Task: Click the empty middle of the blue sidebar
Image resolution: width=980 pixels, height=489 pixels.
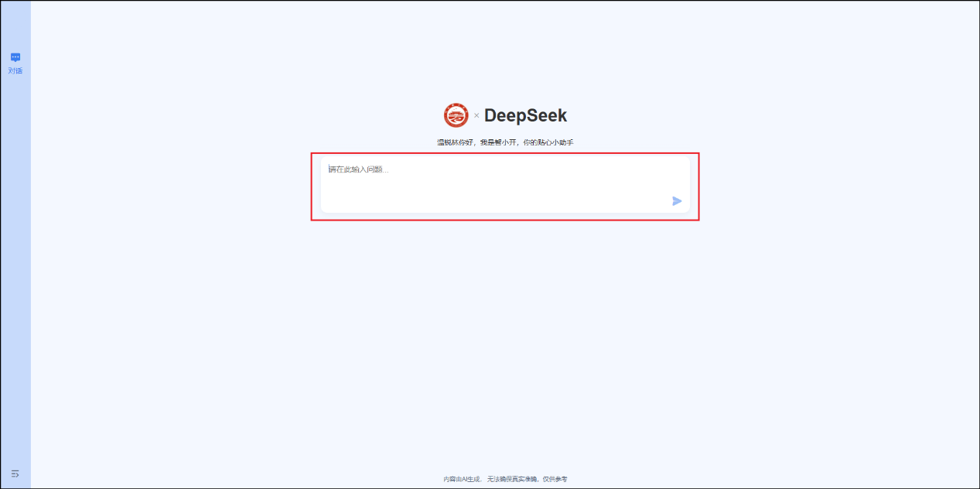Action: [x=15, y=271]
